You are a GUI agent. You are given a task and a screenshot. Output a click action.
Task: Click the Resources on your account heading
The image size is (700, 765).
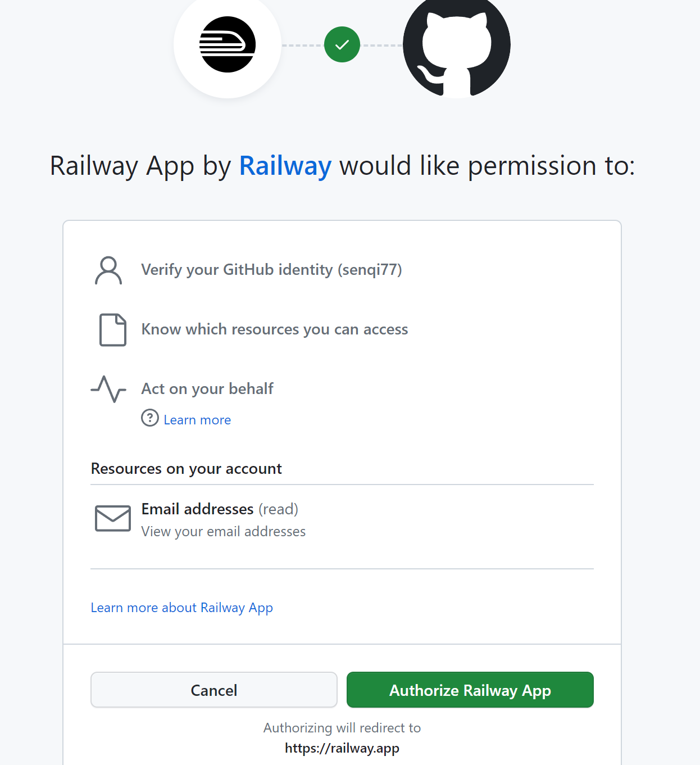[x=187, y=469]
